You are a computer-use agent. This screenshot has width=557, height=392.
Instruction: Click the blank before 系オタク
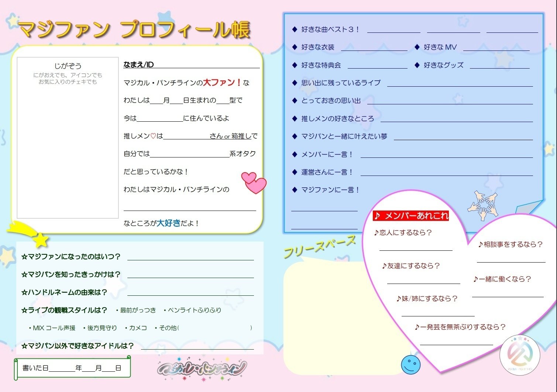point(190,154)
